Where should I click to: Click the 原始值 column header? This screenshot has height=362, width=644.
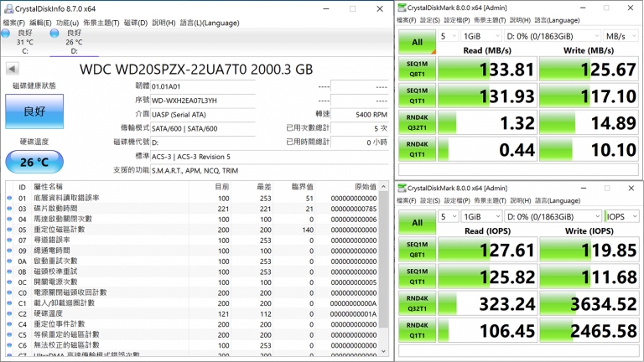[366, 187]
